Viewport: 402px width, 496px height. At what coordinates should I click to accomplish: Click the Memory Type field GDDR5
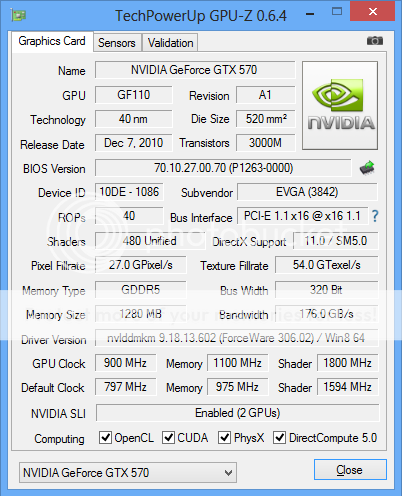tap(141, 290)
